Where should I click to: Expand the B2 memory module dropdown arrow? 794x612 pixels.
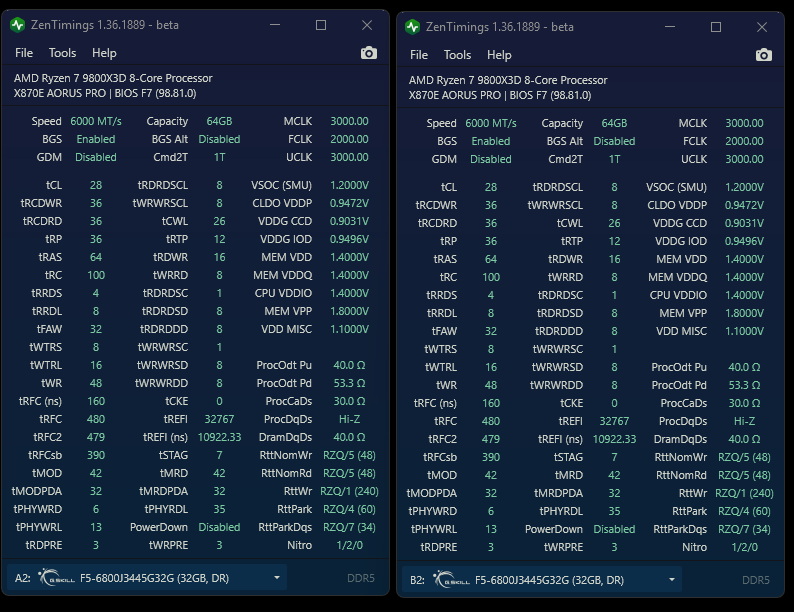(x=672, y=580)
